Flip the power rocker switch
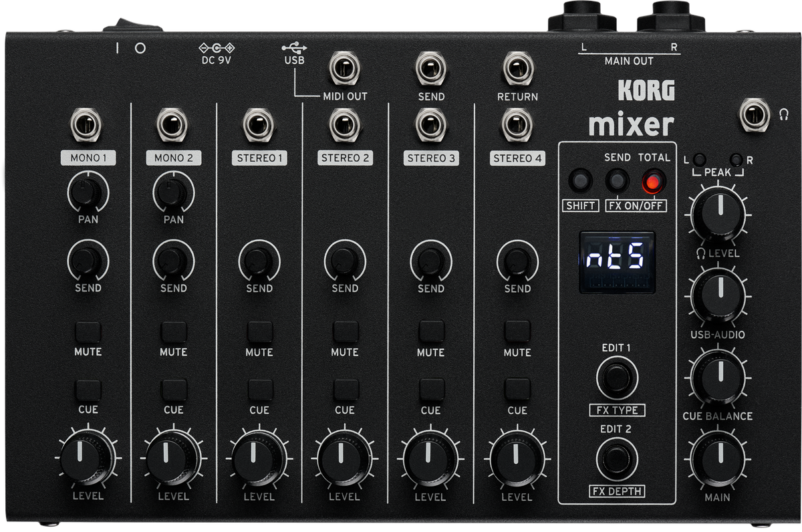The width and height of the screenshot is (802, 532). pyautogui.click(x=132, y=25)
